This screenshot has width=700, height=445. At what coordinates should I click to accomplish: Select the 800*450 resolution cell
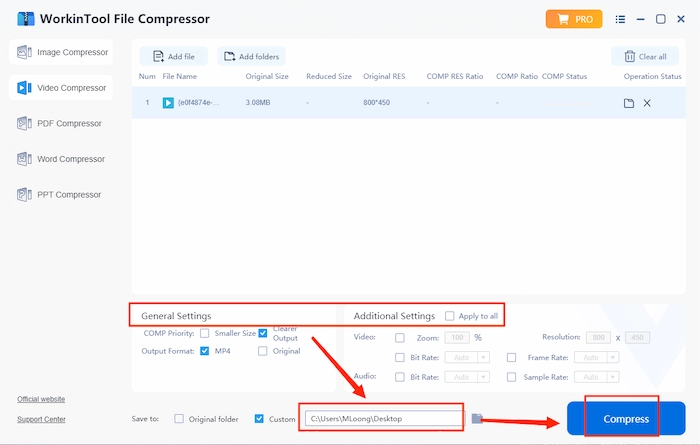pos(376,103)
